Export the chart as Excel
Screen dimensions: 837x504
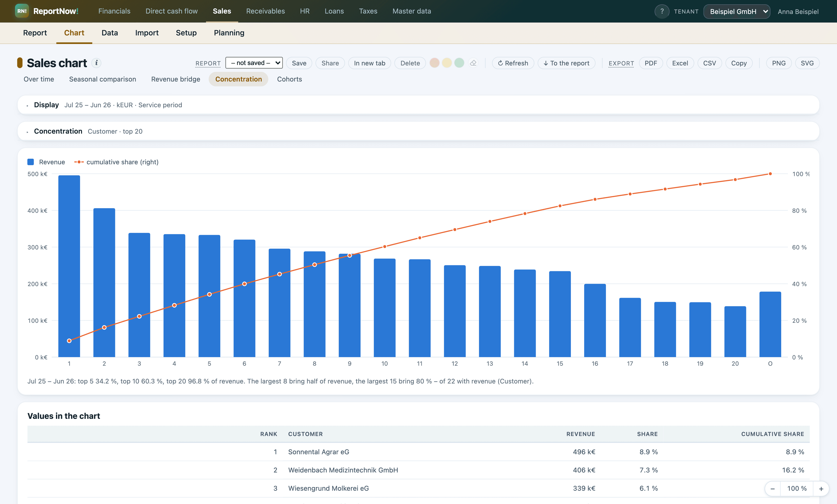coord(680,63)
